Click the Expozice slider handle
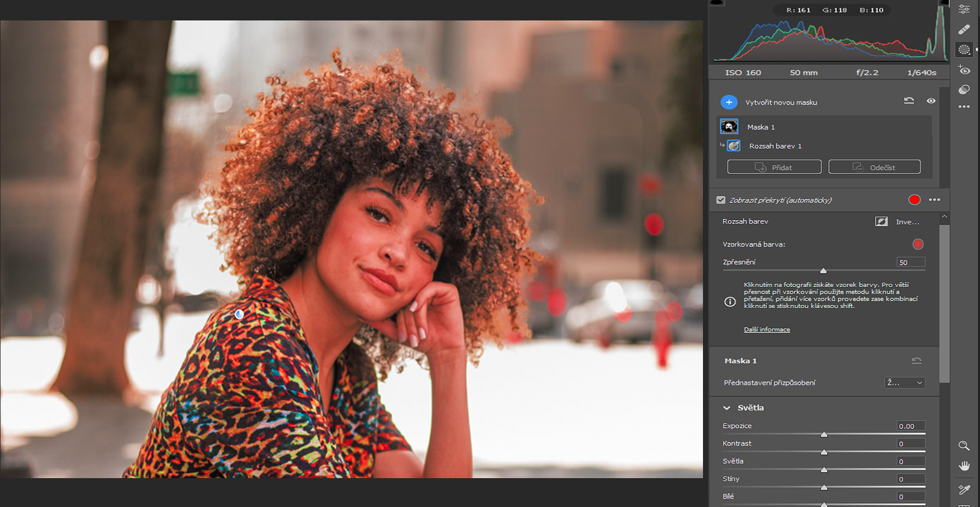 coord(824,434)
